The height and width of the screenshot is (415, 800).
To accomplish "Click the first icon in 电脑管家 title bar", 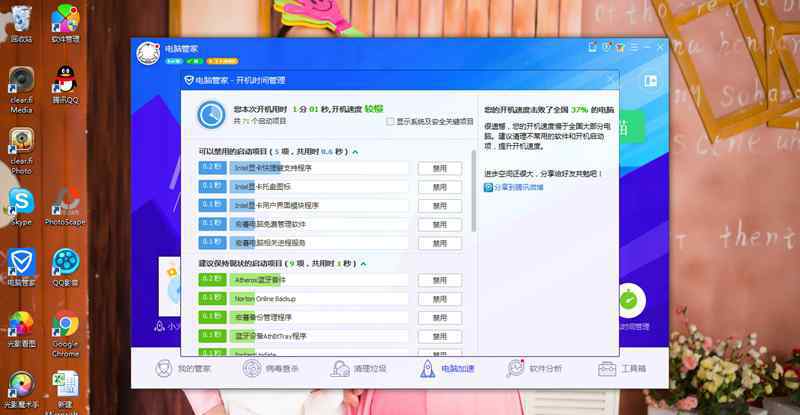I will tap(592, 47).
